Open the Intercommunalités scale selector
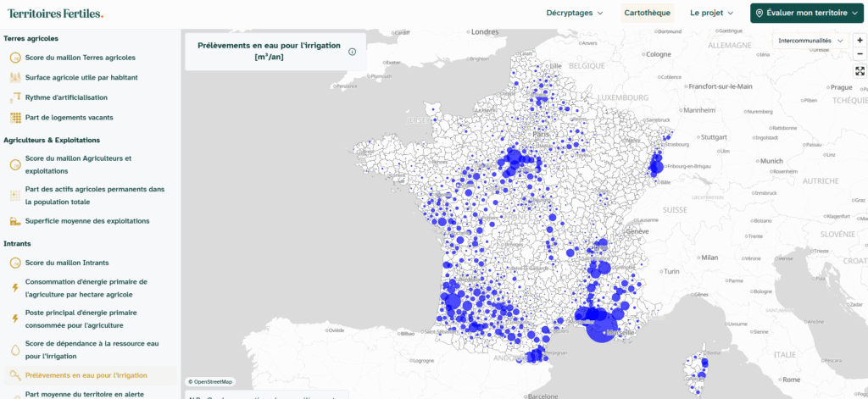Screen dimensions: 868x399 point(811,41)
